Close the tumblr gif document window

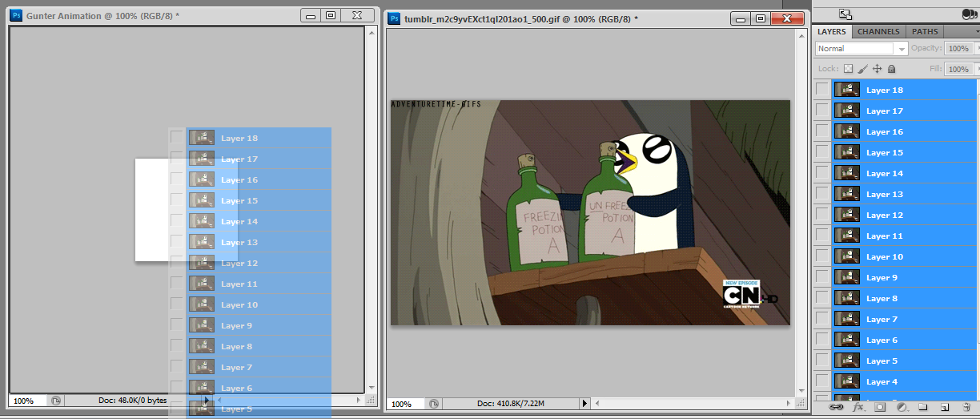(x=787, y=18)
